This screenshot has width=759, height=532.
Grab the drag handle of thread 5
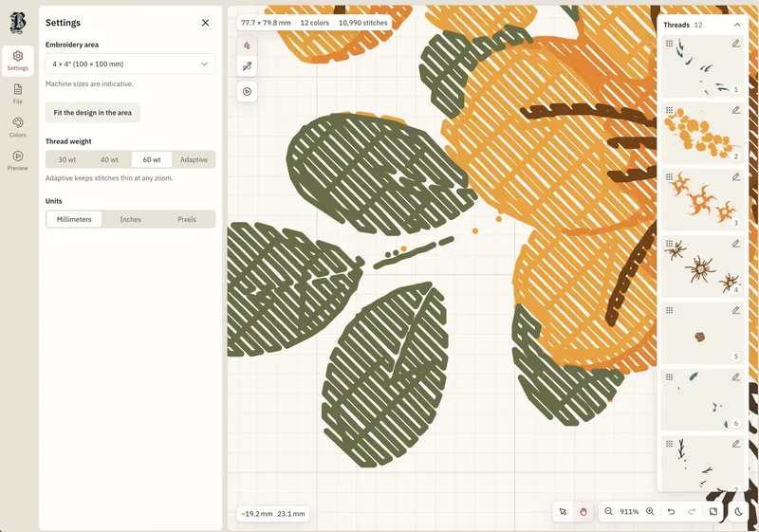click(670, 310)
